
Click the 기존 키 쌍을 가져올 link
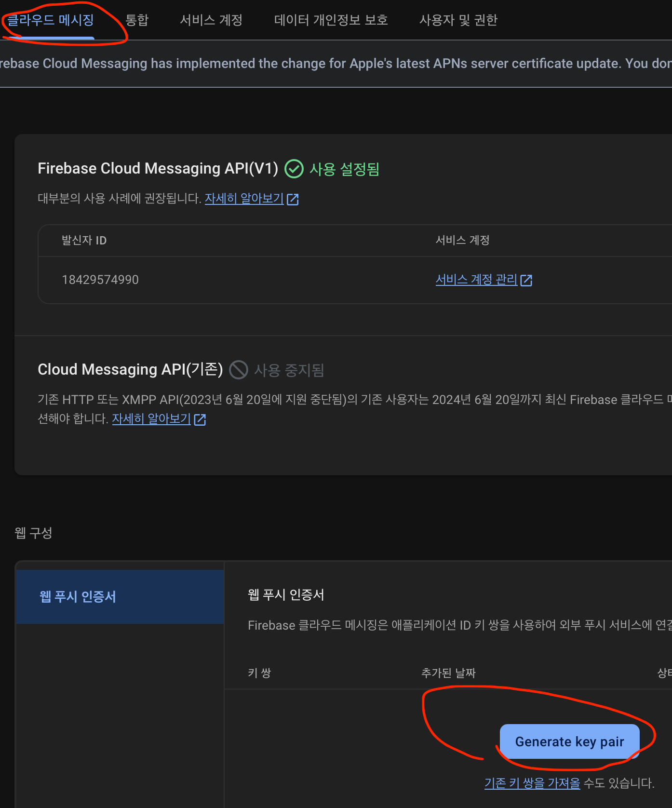point(532,783)
